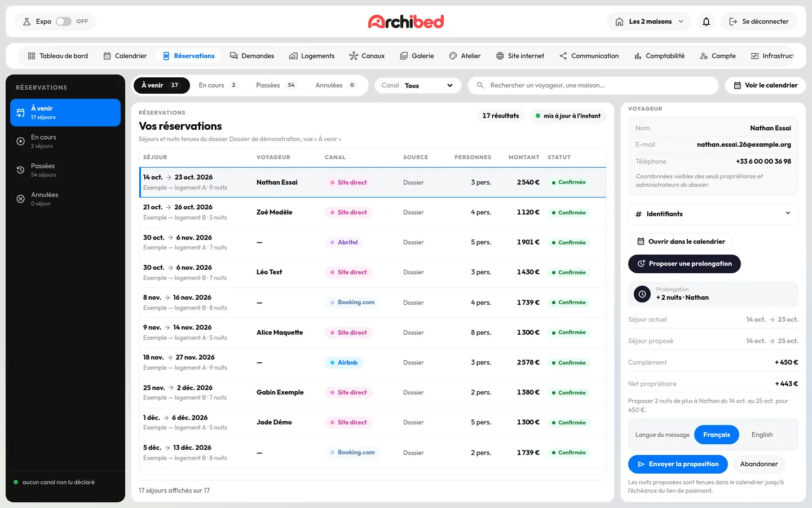812x508 pixels.
Task: Open the Demandes section
Action: pos(252,56)
